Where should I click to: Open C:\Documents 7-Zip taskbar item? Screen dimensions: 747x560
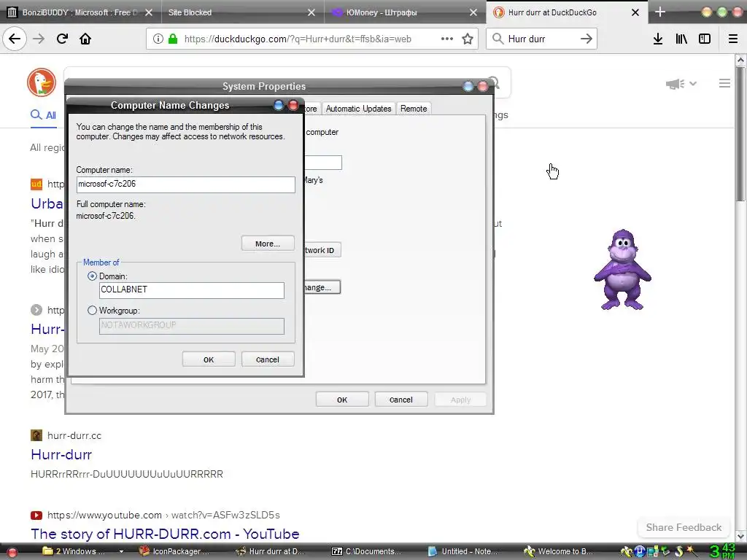click(x=367, y=551)
